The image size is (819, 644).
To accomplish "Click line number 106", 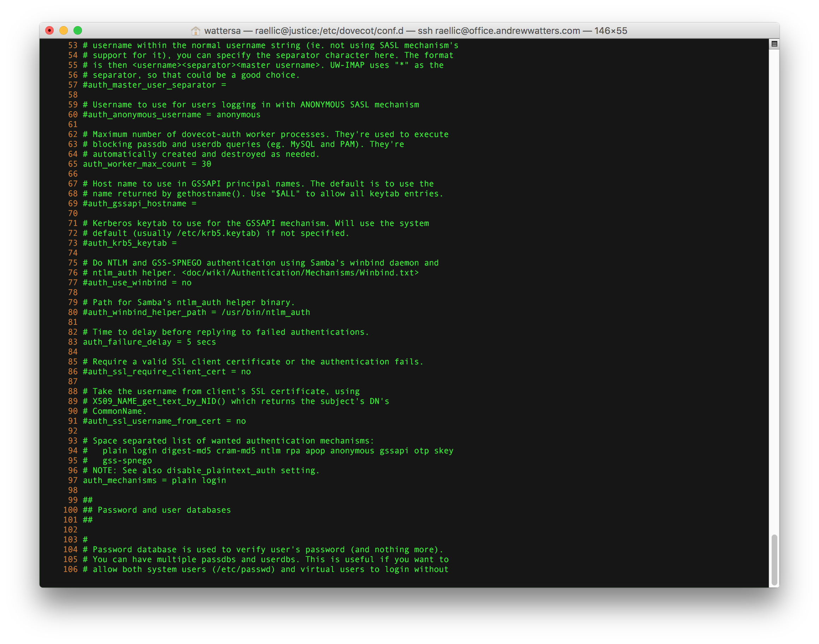I will [71, 570].
